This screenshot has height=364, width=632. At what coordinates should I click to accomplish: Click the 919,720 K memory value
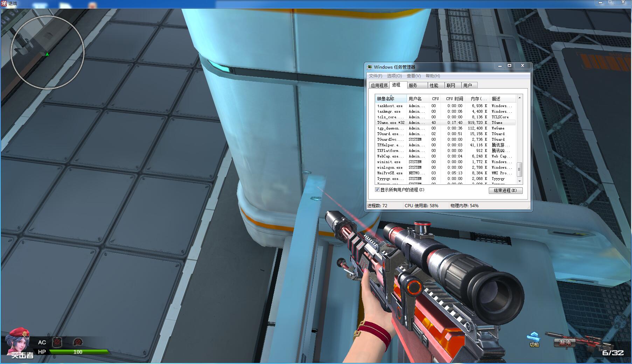click(477, 122)
